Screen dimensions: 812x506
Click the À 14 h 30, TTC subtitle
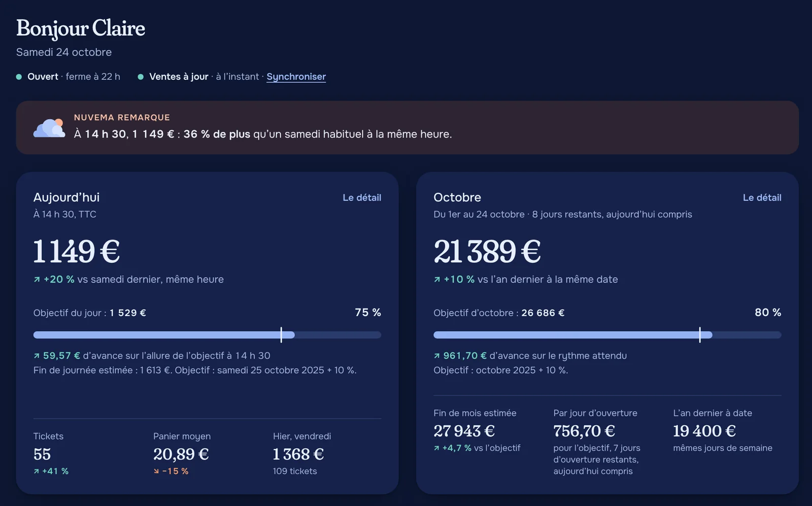[65, 215]
